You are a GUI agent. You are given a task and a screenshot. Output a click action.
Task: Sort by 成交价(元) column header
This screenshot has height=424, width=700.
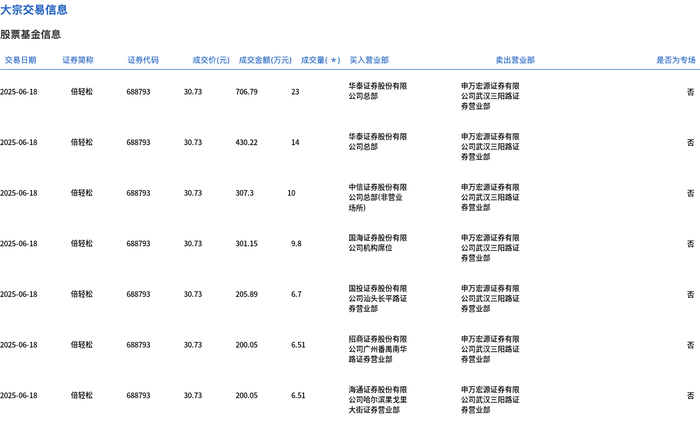(x=211, y=60)
